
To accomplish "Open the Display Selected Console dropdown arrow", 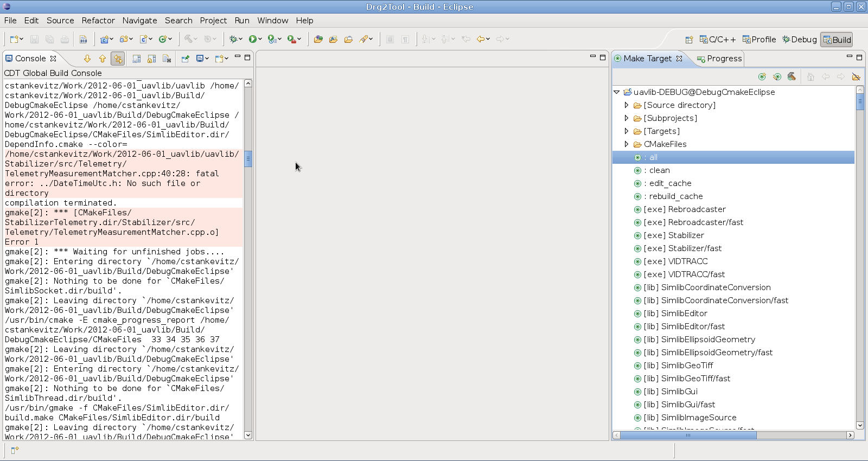I will pos(207,59).
